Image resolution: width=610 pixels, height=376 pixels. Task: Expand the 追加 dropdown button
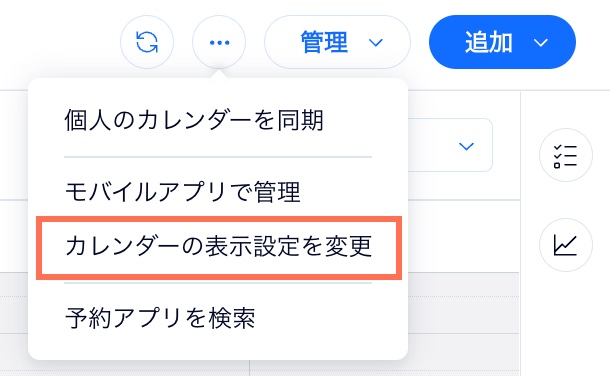[502, 42]
